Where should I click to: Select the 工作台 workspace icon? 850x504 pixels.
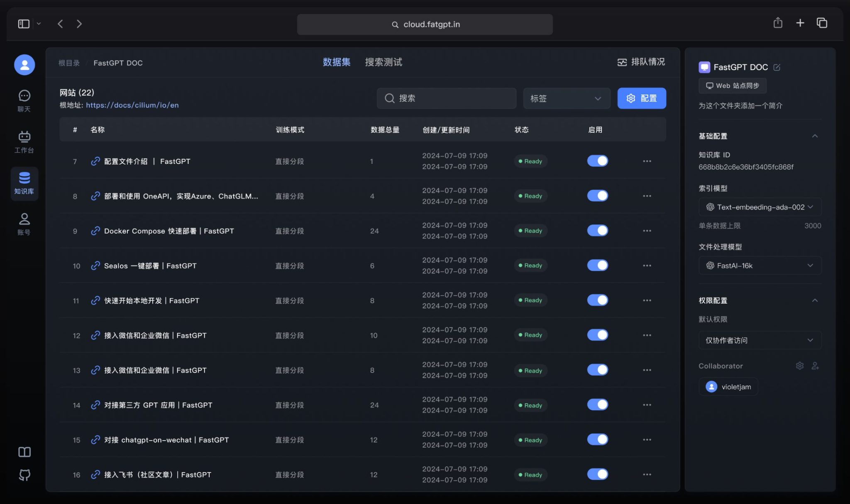(24, 141)
